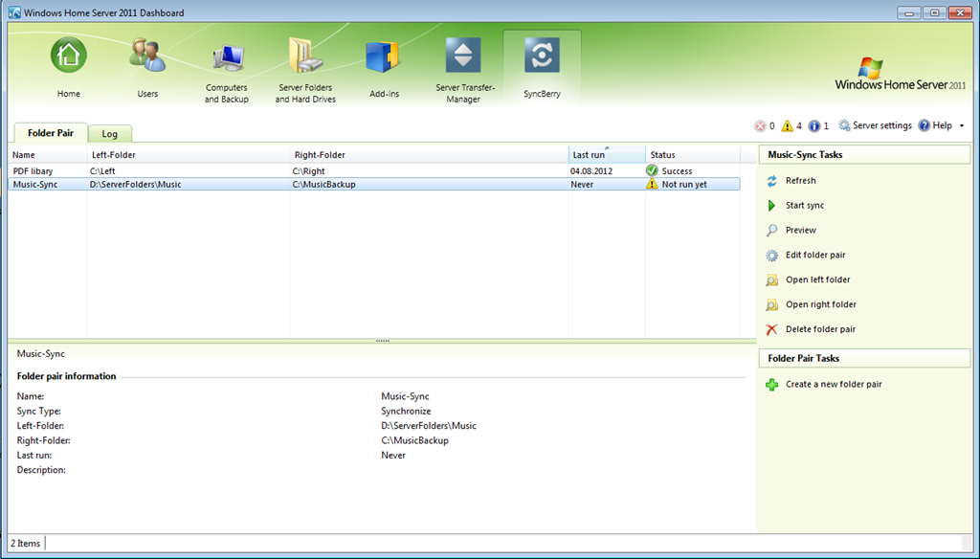Click the Success status text
The width and height of the screenshot is (980, 559).
point(677,170)
